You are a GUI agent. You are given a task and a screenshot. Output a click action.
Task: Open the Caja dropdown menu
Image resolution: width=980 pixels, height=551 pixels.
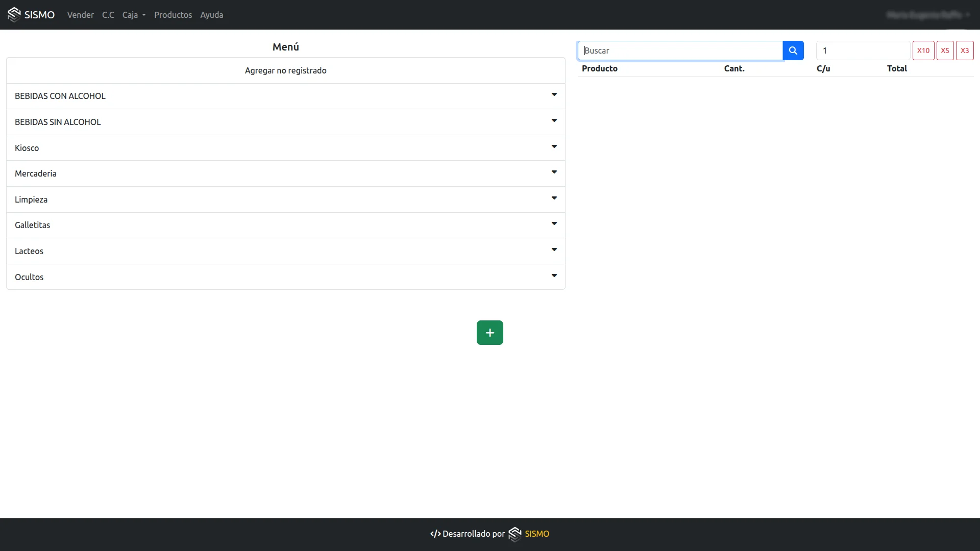pos(134,15)
